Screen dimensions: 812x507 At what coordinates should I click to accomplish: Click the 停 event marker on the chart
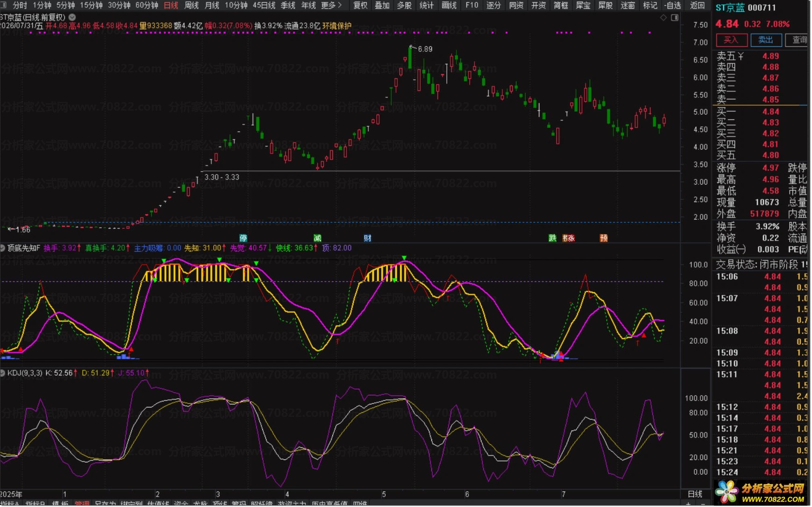tap(243, 238)
